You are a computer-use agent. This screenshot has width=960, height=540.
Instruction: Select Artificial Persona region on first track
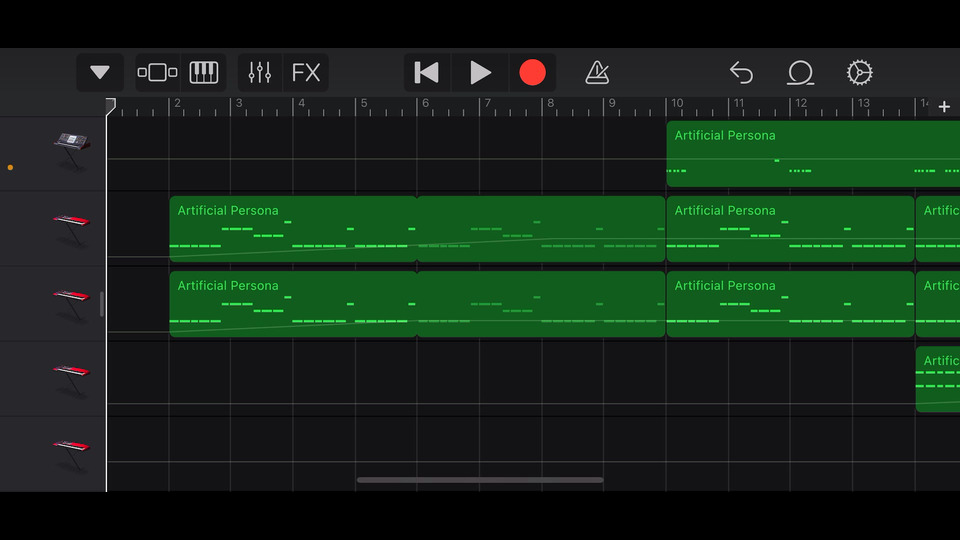[x=813, y=154]
